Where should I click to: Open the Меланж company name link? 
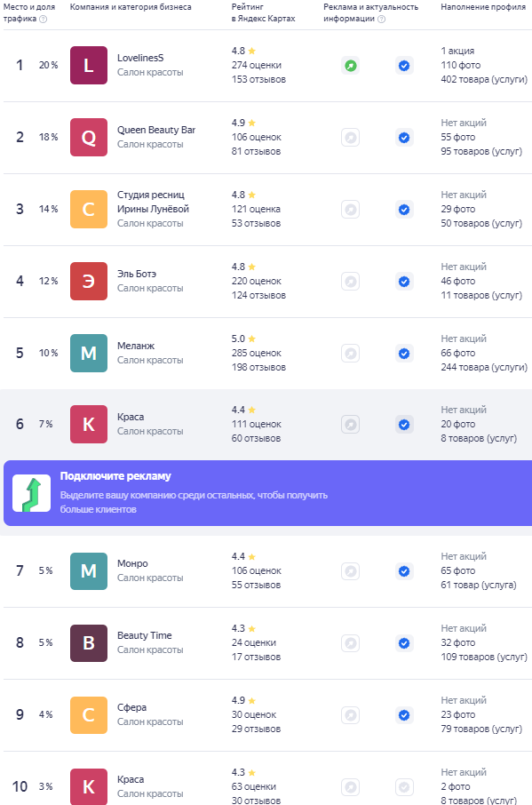[x=136, y=346]
